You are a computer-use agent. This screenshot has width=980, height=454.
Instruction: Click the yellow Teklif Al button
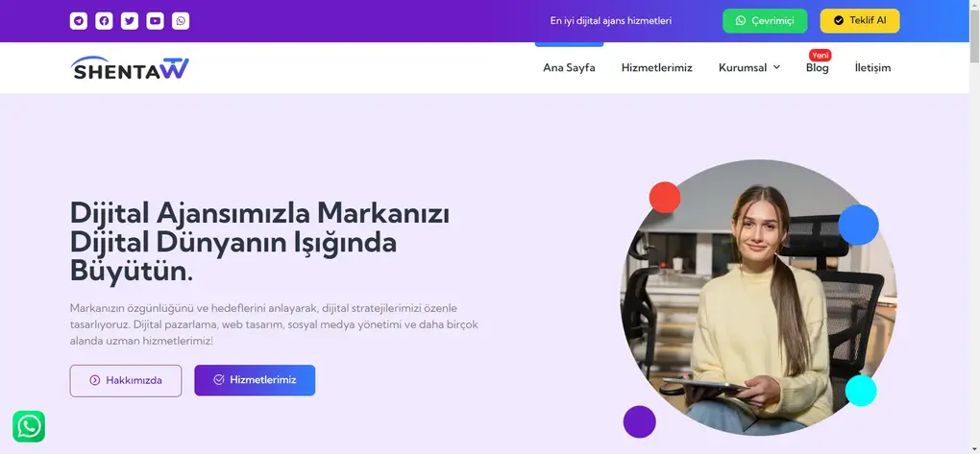860,20
